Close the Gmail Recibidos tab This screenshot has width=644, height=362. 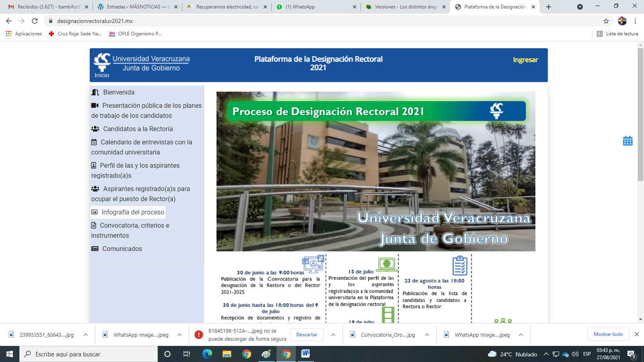[87, 7]
